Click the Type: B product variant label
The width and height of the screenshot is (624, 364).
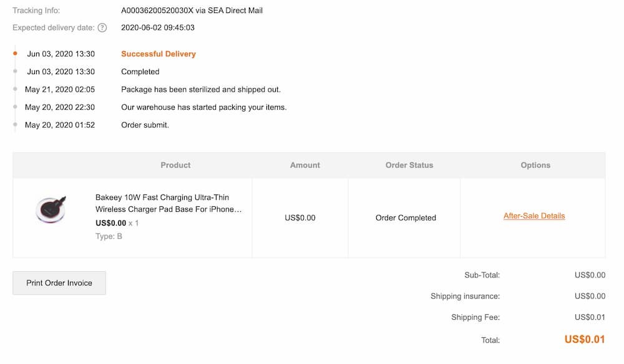click(x=109, y=236)
